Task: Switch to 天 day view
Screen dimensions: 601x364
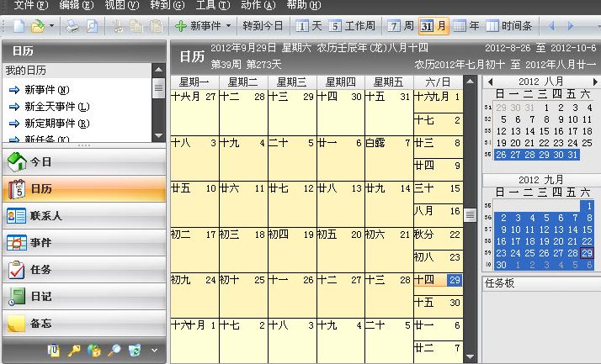Action: [309, 26]
